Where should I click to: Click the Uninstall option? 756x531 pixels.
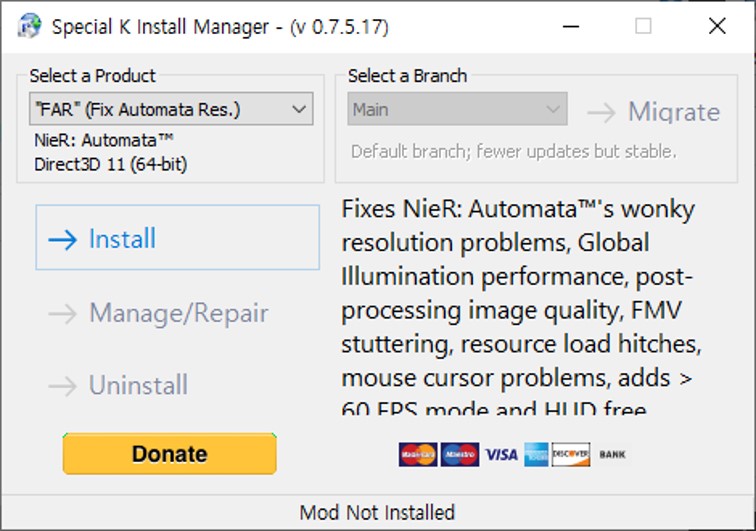point(118,385)
